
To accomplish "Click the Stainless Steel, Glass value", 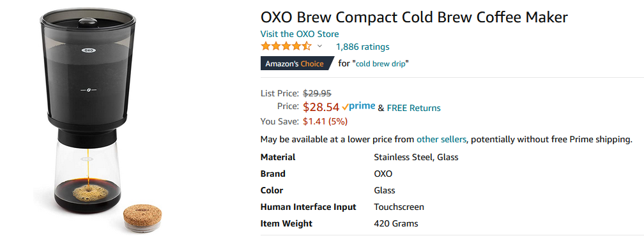I will [416, 157].
